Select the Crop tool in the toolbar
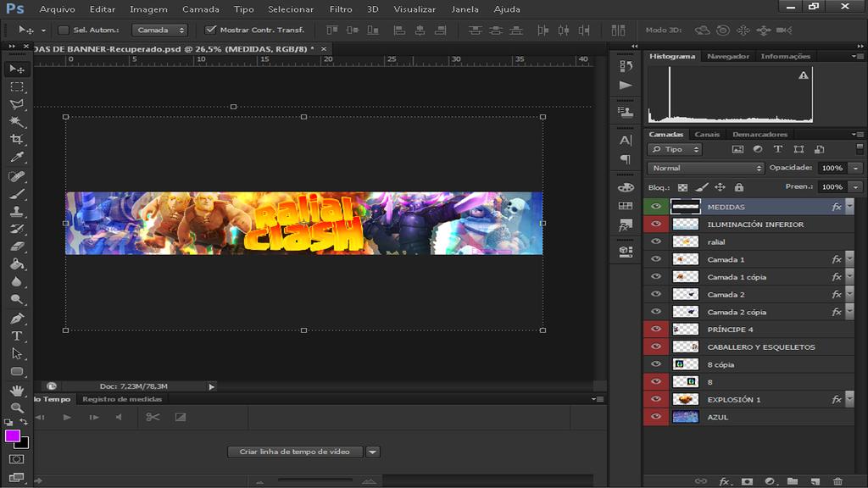This screenshot has width=868, height=488. click(17, 140)
